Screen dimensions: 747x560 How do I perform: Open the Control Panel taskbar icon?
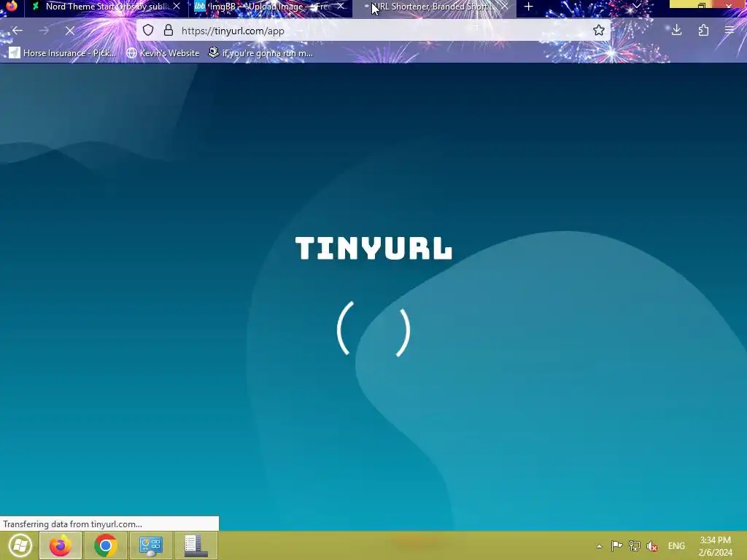click(150, 545)
